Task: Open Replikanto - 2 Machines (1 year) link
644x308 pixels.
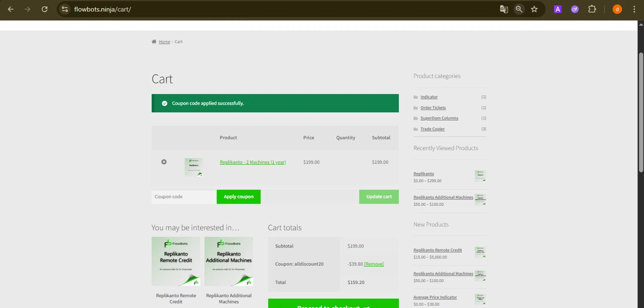Action: (253, 162)
